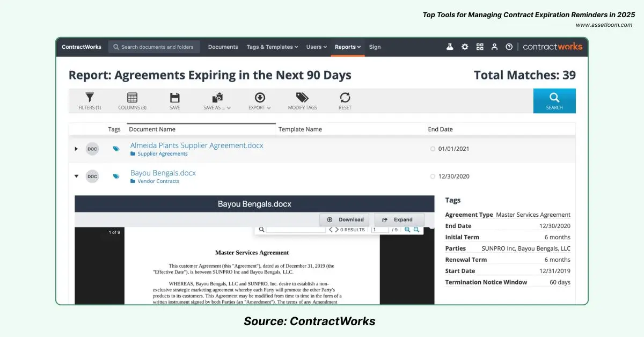644x337 pixels.
Task: Open Almeida Plants Supplier Agreement.docx link
Action: (x=196, y=145)
